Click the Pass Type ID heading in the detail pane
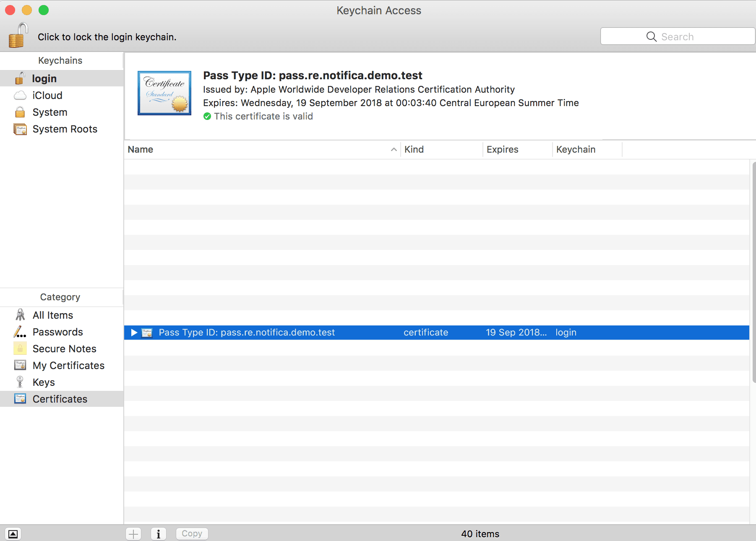Viewport: 756px width, 541px height. click(313, 75)
